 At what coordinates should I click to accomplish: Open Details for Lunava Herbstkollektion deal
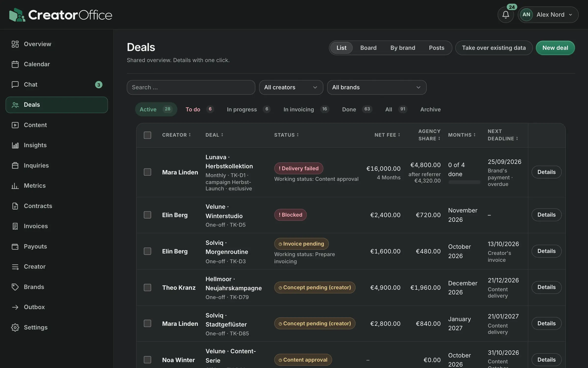546,172
